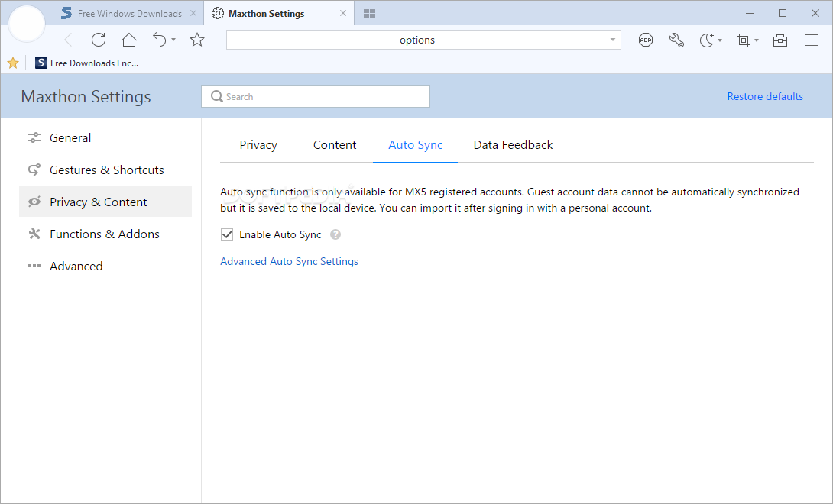
Task: Open the ABP ad blocker icon
Action: pos(646,40)
